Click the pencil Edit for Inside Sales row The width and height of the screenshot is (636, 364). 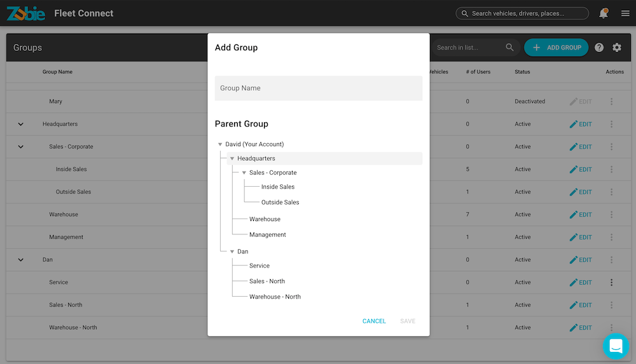[x=581, y=170]
